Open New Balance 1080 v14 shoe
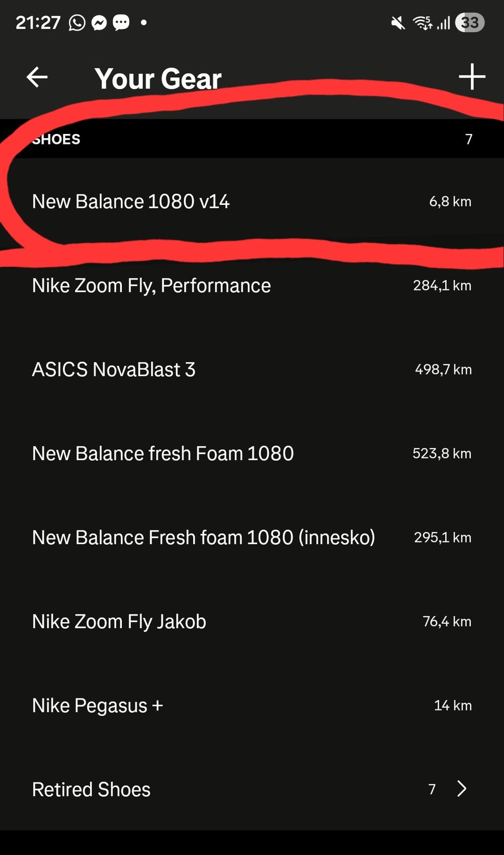 [252, 201]
